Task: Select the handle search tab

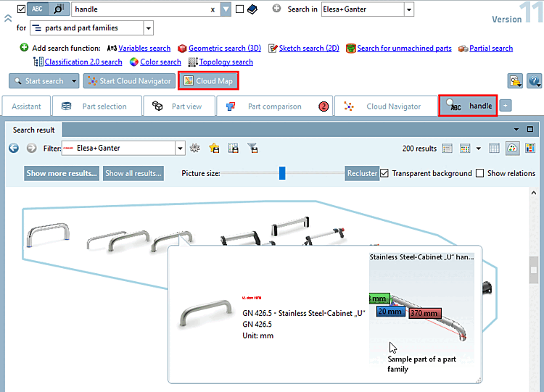Action: coord(468,106)
